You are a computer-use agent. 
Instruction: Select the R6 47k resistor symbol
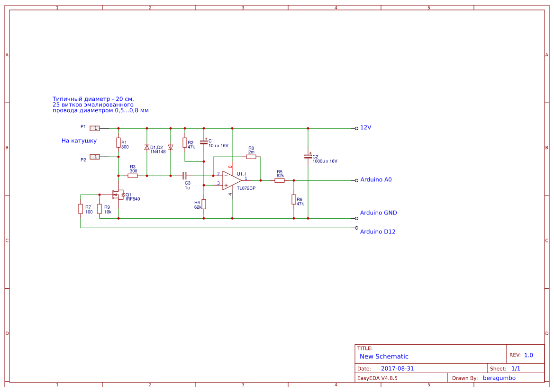293,200
